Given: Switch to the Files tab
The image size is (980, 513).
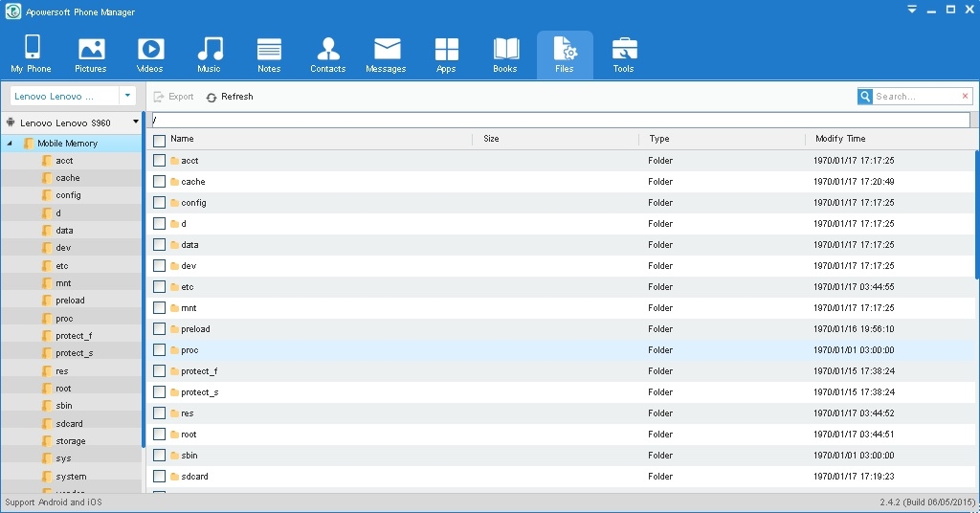Looking at the screenshot, I should [565, 55].
